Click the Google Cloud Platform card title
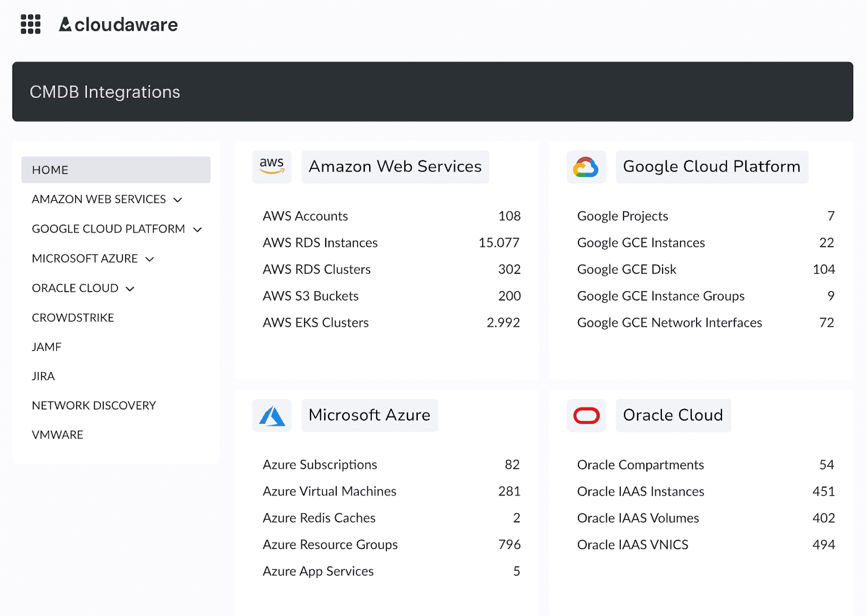 712,167
